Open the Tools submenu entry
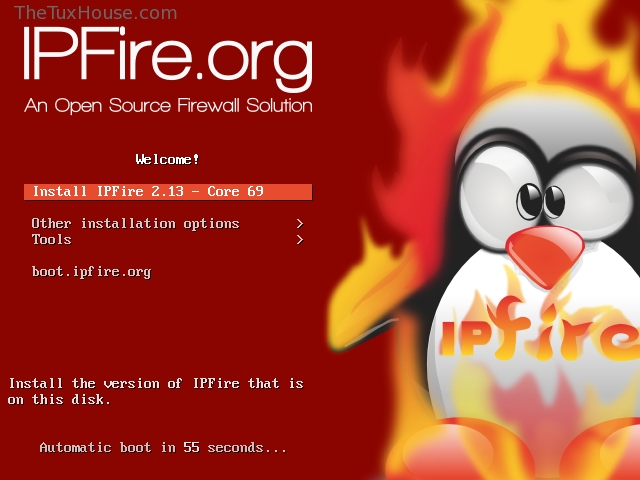Image resolution: width=640 pixels, height=480 pixels. point(168,240)
